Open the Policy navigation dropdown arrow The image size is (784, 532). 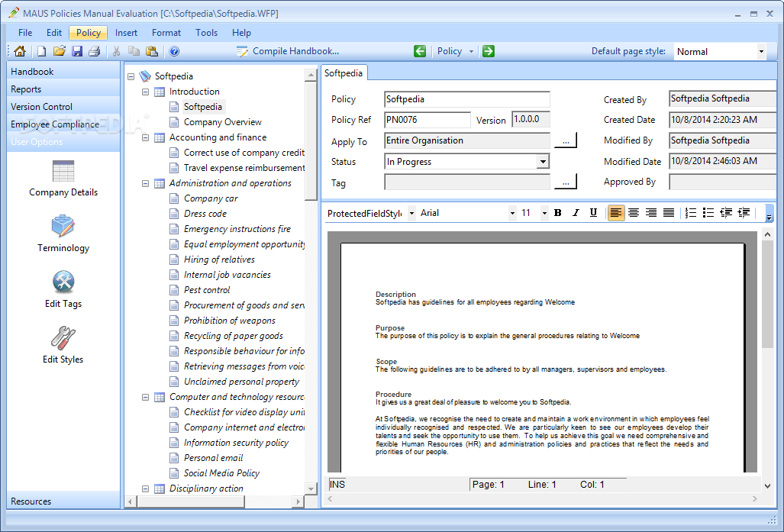tap(471, 51)
